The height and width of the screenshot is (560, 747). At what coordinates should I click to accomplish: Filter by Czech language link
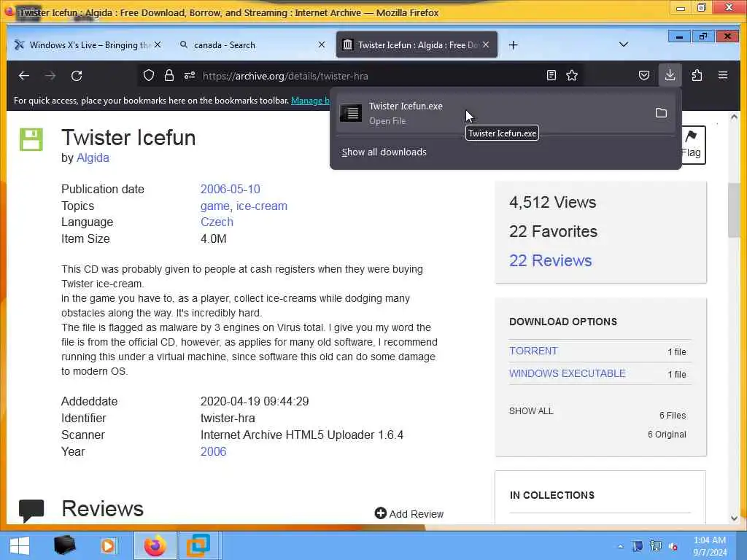tap(217, 222)
